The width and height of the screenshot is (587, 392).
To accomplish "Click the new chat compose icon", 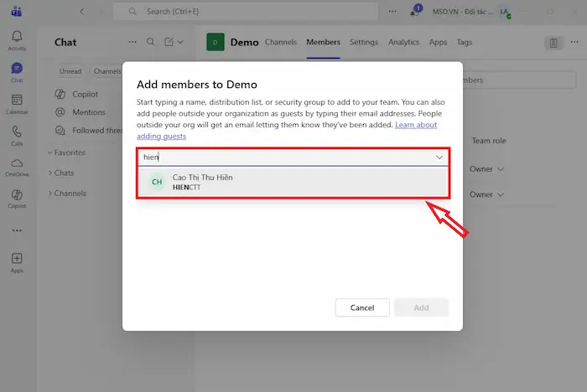I will (x=169, y=42).
